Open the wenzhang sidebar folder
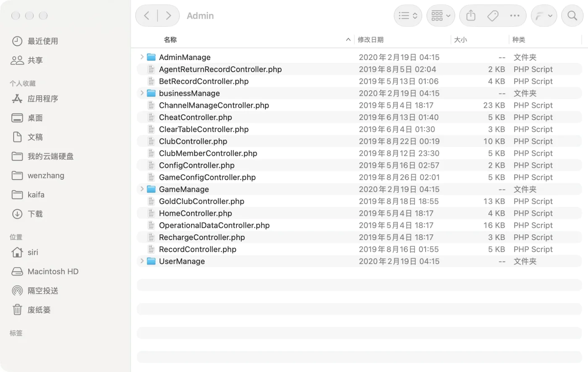 click(x=38, y=176)
